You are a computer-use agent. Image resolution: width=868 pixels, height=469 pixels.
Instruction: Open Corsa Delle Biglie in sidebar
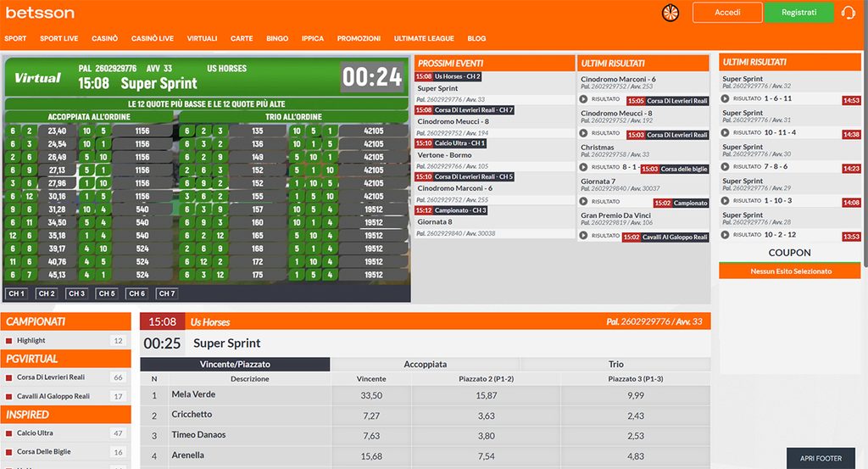pyautogui.click(x=66, y=452)
